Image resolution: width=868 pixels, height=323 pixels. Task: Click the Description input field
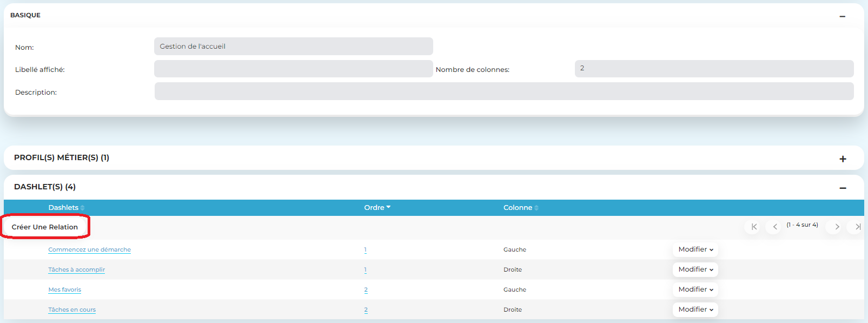point(503,91)
